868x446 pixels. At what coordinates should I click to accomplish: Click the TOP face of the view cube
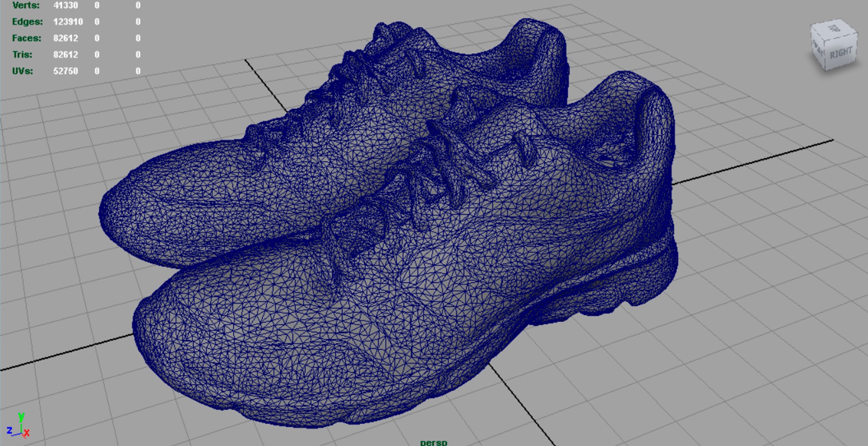pos(833,28)
